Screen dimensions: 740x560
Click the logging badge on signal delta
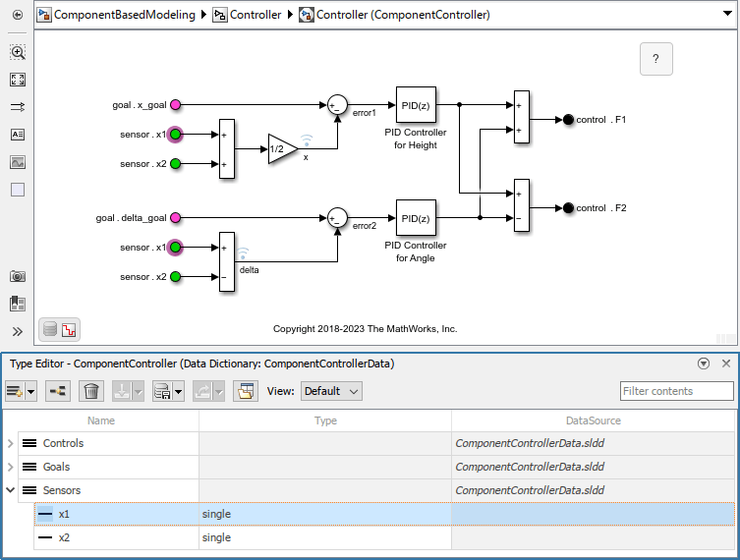(243, 253)
